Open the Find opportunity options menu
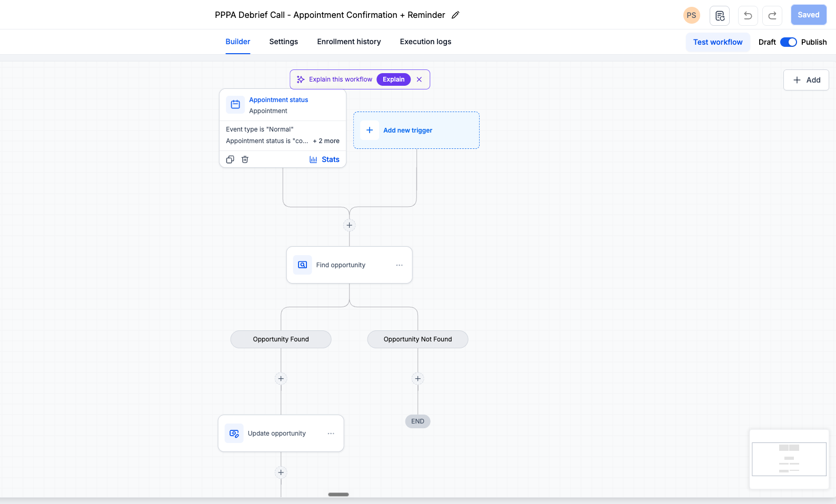Screen dimensions: 836x504 pyautogui.click(x=400, y=265)
